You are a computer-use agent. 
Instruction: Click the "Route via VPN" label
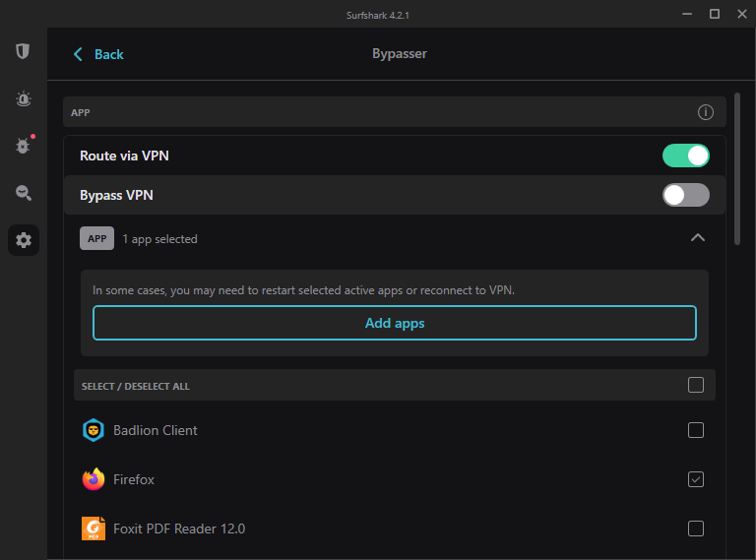point(124,156)
